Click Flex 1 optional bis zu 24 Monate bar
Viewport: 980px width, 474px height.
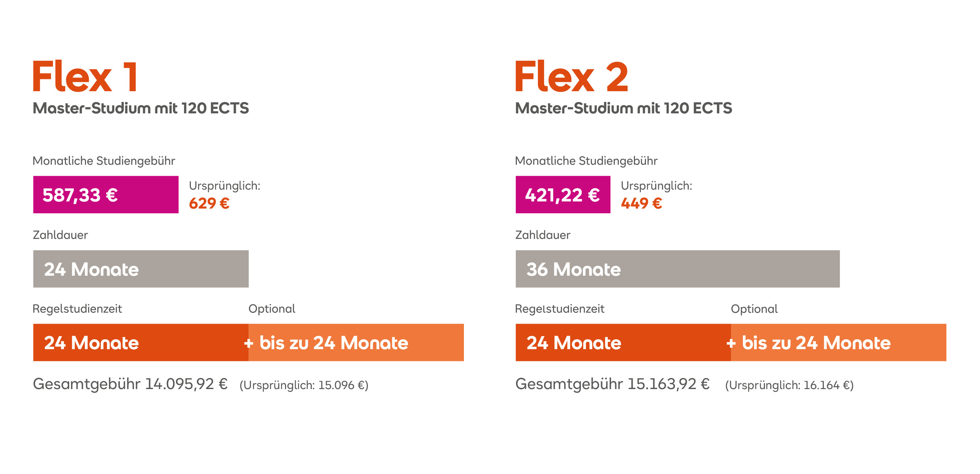(x=356, y=342)
